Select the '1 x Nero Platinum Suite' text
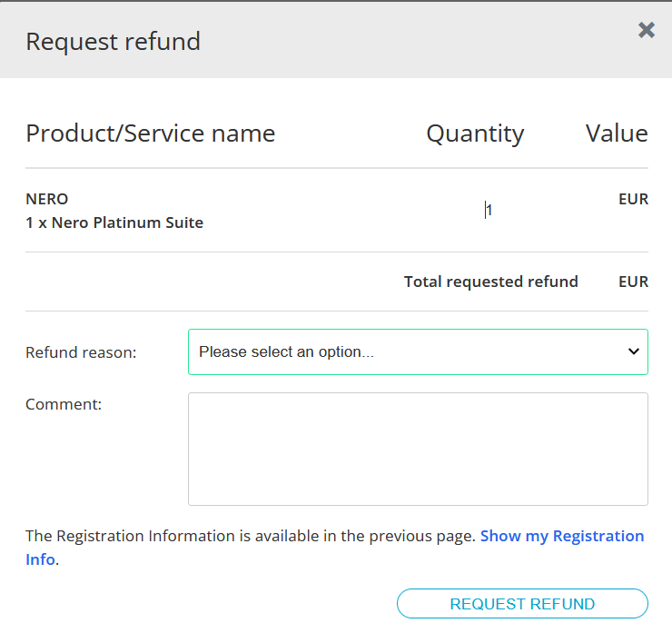672x633 pixels. pyautogui.click(x=114, y=223)
